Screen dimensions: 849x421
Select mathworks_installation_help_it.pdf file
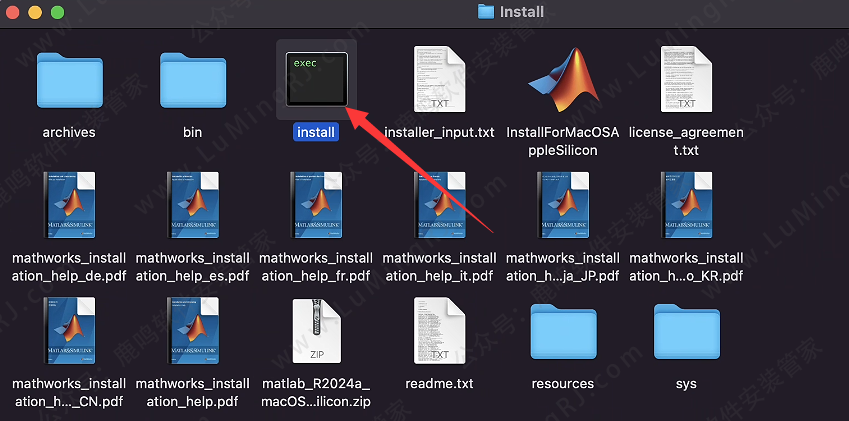[440, 206]
